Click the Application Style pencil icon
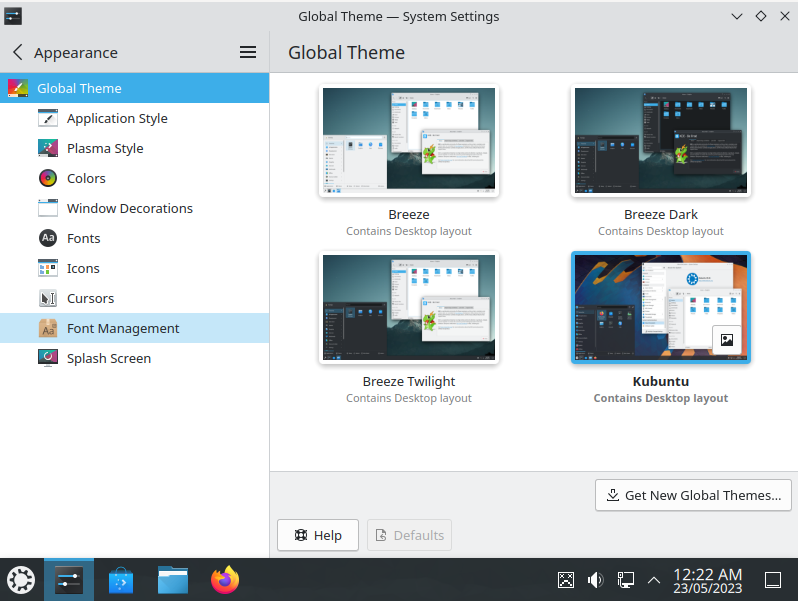The height and width of the screenshot is (601, 798). [48, 118]
